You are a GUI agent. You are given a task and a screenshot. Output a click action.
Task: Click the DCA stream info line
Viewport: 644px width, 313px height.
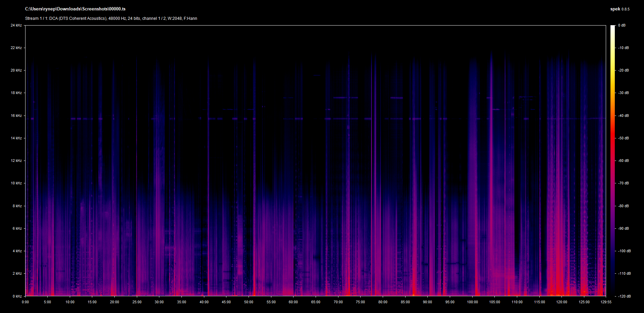111,18
